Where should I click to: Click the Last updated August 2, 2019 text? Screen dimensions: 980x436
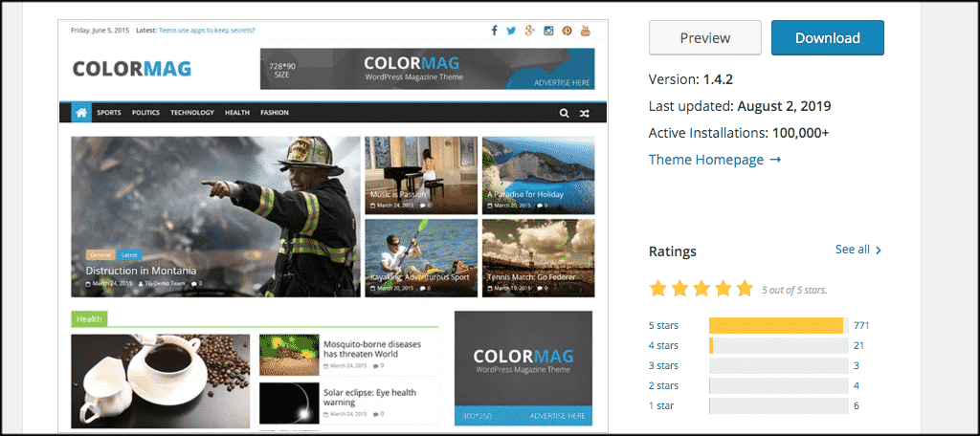pos(740,106)
